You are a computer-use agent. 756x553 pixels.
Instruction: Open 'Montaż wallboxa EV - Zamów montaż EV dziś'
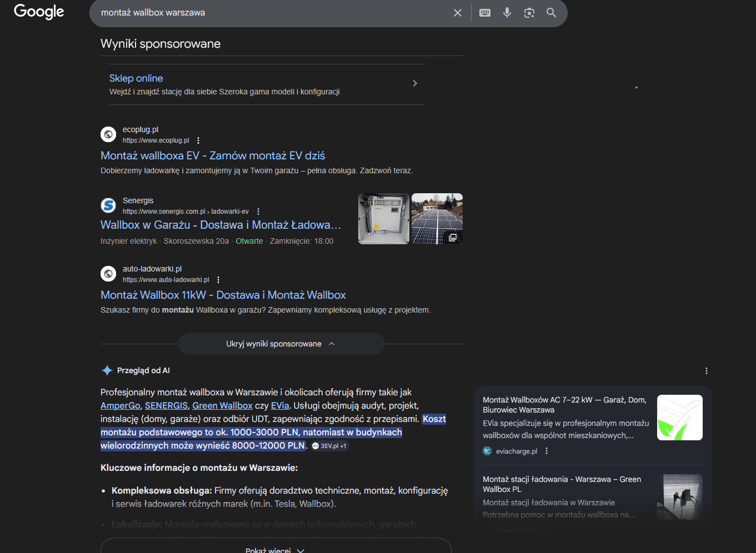pyautogui.click(x=213, y=155)
